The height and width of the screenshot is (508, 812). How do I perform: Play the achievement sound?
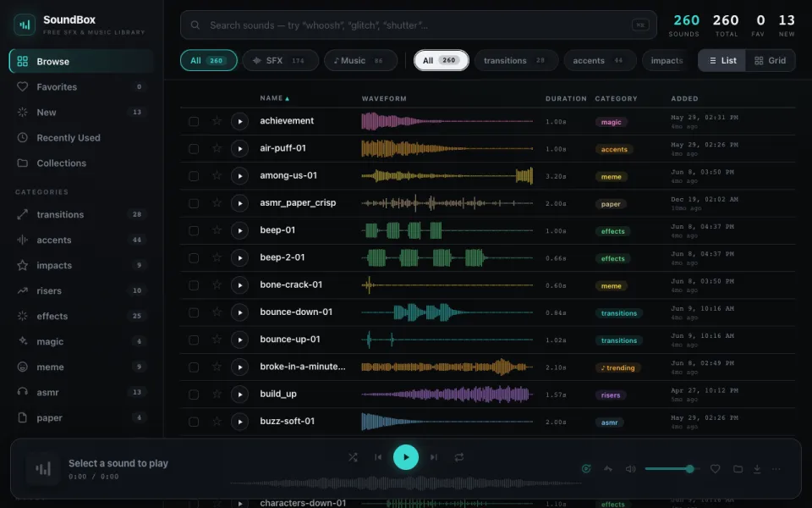coord(239,121)
